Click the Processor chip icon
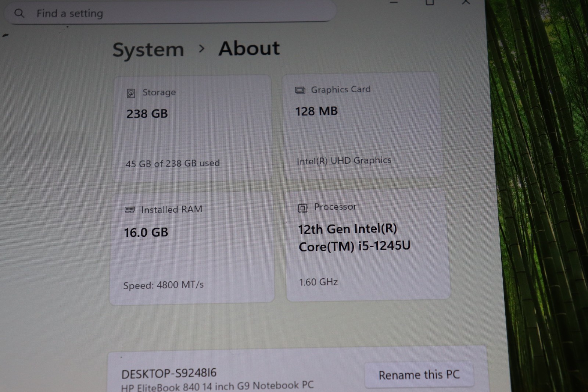The image size is (588, 392). pyautogui.click(x=302, y=208)
